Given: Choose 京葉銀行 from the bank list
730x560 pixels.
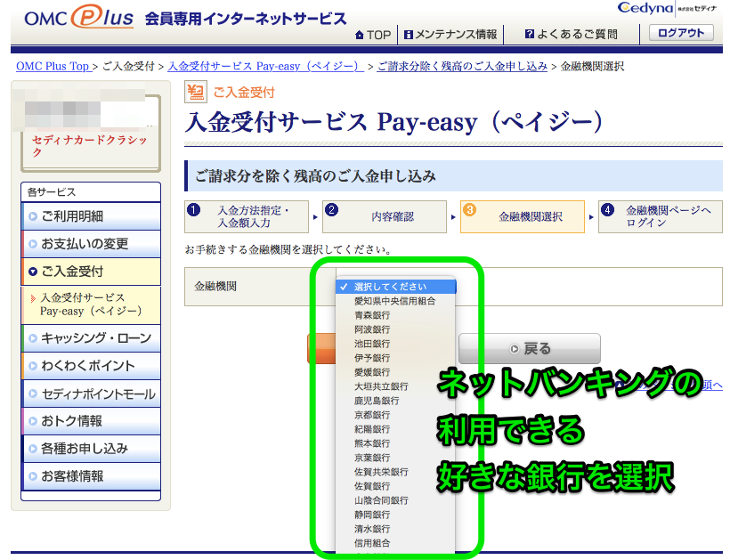Looking at the screenshot, I should pyautogui.click(x=396, y=458).
